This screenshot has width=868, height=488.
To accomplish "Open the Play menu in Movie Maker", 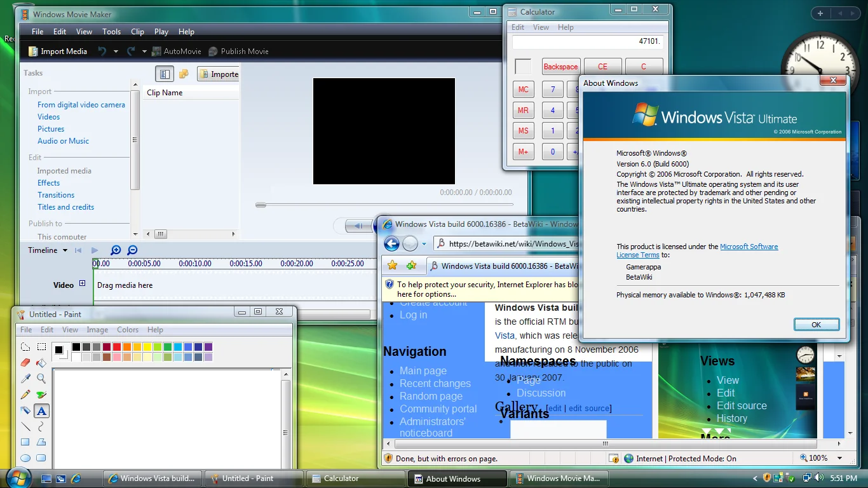I will 161,32.
